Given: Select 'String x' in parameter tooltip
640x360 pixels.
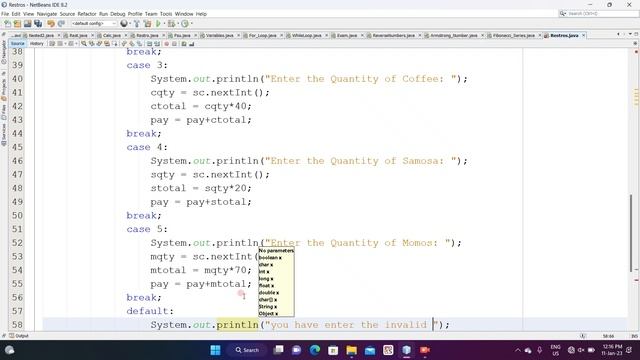Looking at the screenshot, I should 268,307.
